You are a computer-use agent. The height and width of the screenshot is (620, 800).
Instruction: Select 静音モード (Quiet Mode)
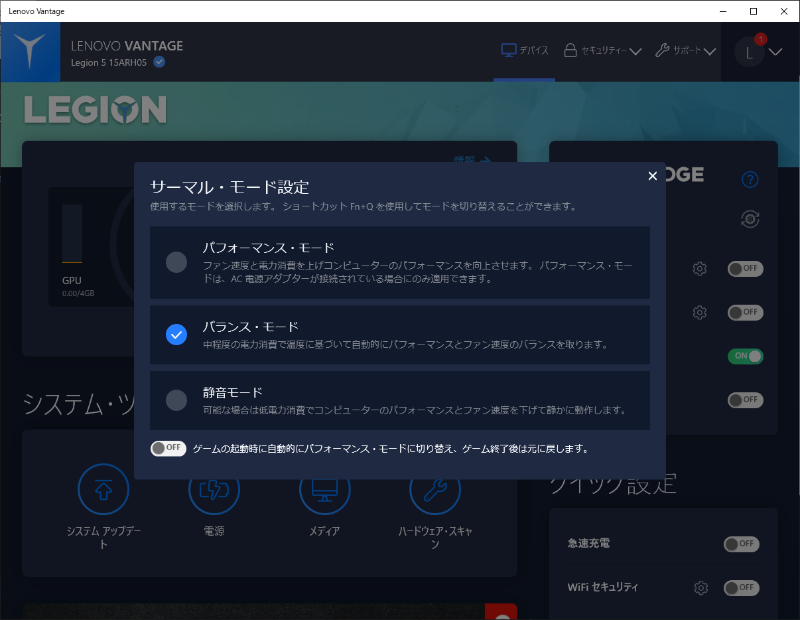click(176, 400)
